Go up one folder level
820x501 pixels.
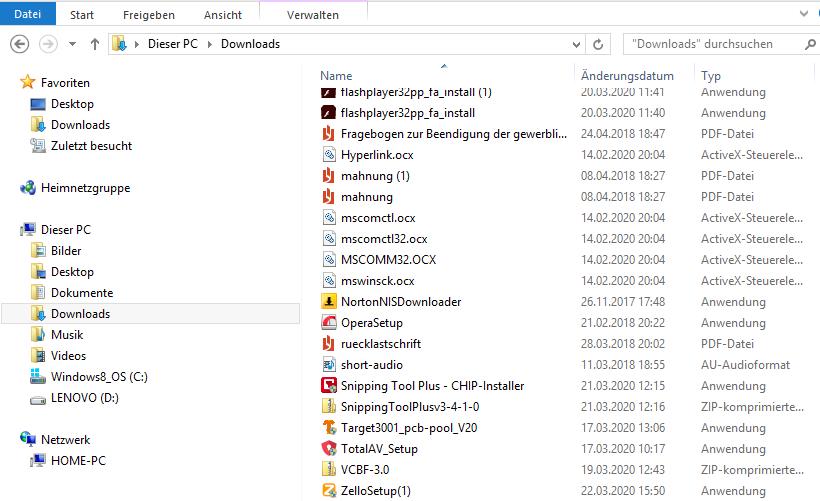[x=95, y=44]
